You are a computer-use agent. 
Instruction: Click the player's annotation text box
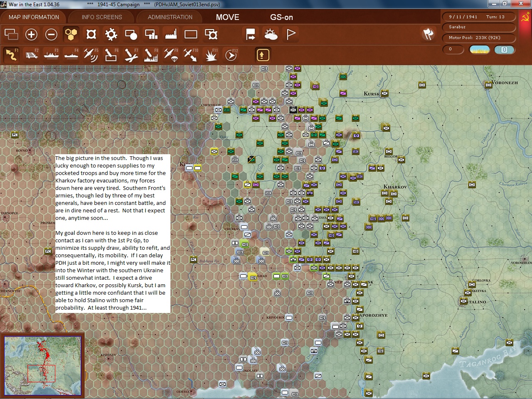click(x=113, y=233)
